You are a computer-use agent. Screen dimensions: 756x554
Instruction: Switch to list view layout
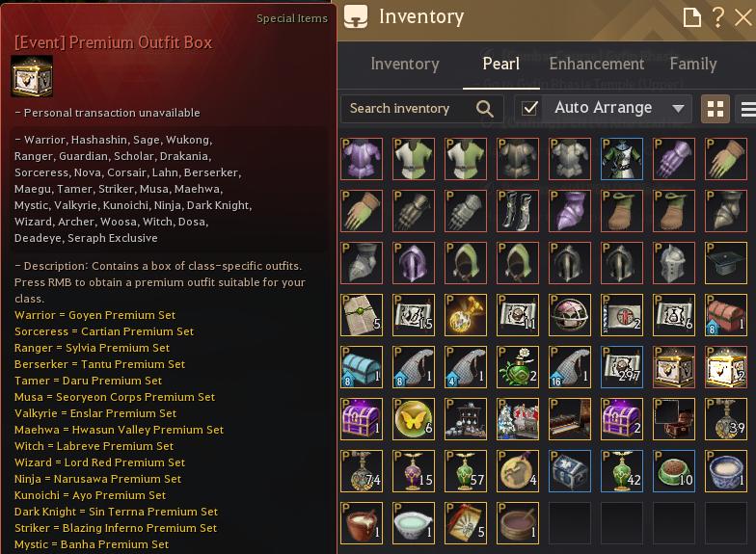[x=748, y=110]
